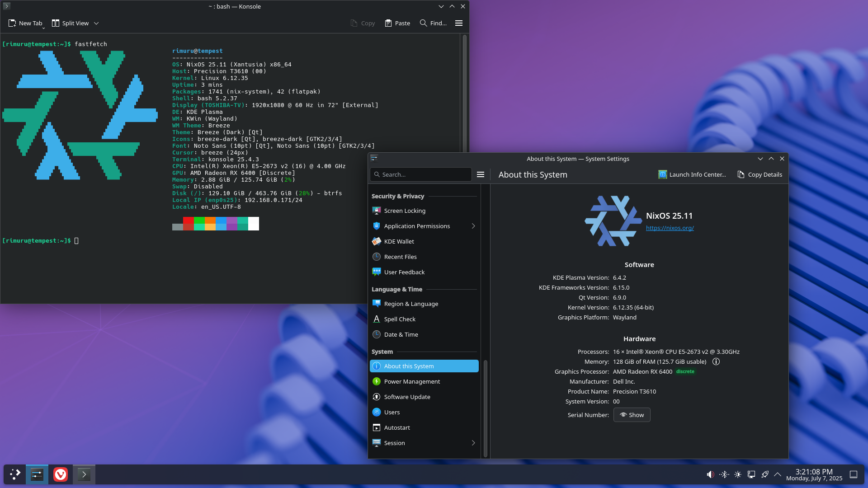Click the clock showing 3:21:08 PM
The width and height of the screenshot is (868, 488).
(814, 472)
